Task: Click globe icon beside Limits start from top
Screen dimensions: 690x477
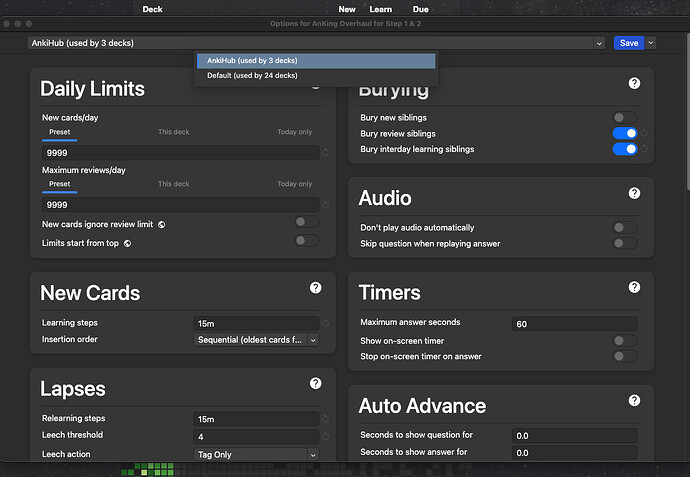Action: tap(127, 243)
